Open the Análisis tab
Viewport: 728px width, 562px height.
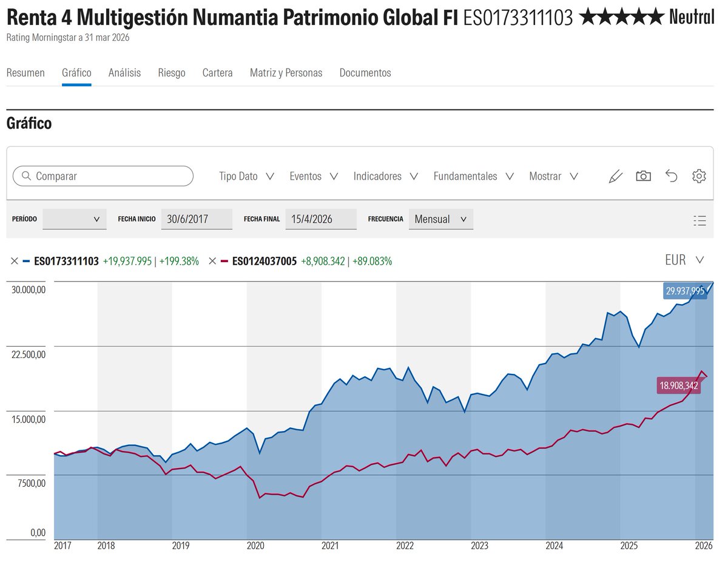click(x=124, y=73)
